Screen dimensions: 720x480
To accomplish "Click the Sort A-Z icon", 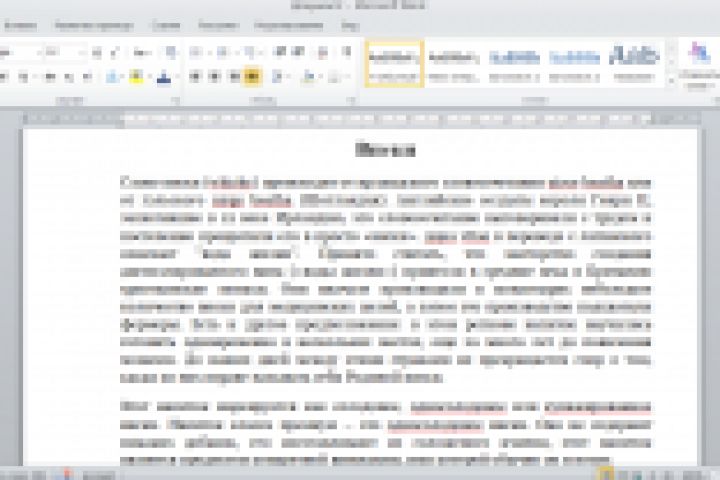I will click(323, 52).
